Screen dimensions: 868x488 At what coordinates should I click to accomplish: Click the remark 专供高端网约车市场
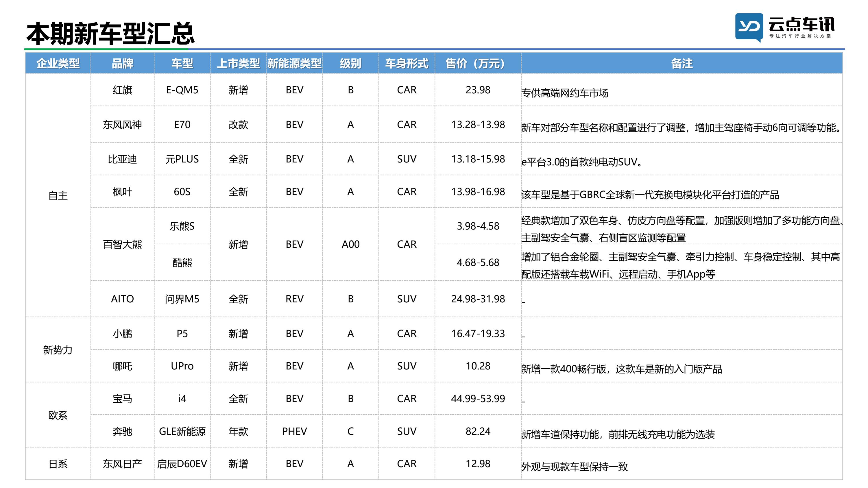point(565,93)
